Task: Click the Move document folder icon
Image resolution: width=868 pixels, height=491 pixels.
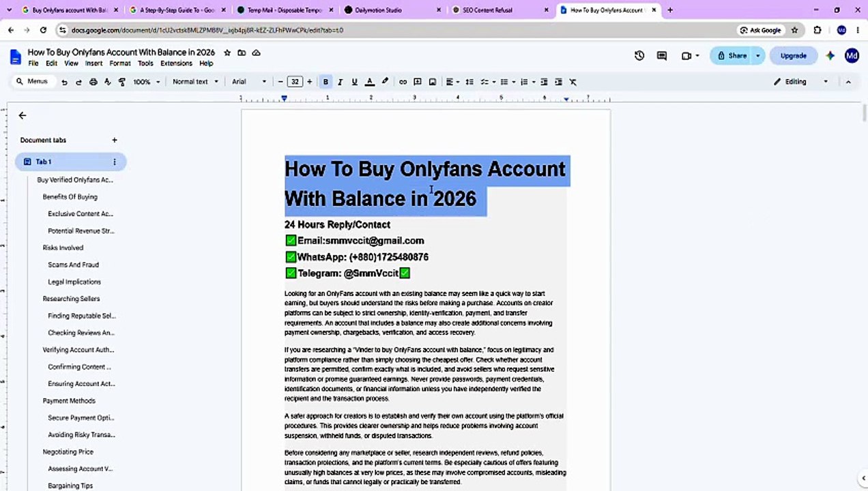Action: pyautogui.click(x=242, y=53)
